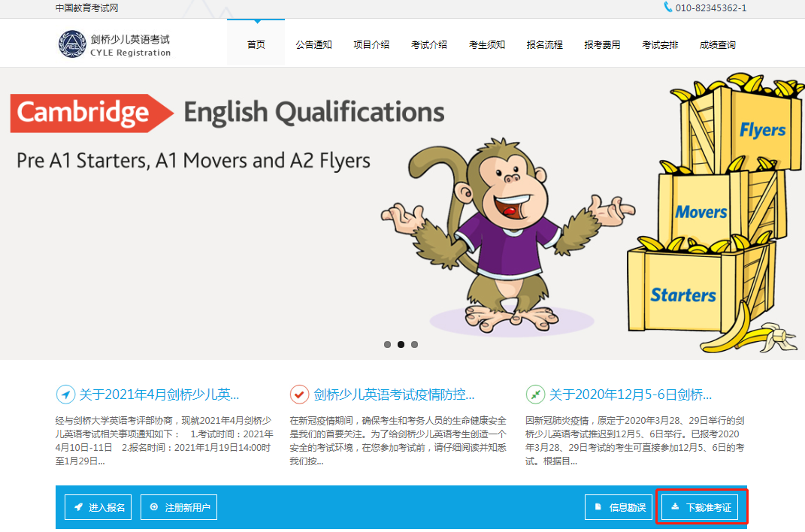The height and width of the screenshot is (532, 805).
Task: Click the red checkmark news icon
Action: point(299,394)
